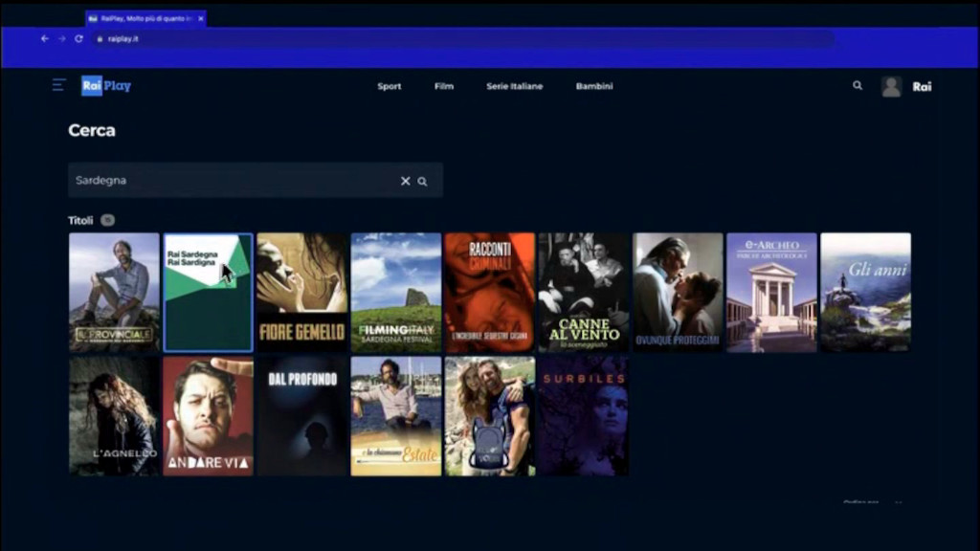Image resolution: width=980 pixels, height=551 pixels.
Task: Open Surbiles poster
Action: coord(584,416)
